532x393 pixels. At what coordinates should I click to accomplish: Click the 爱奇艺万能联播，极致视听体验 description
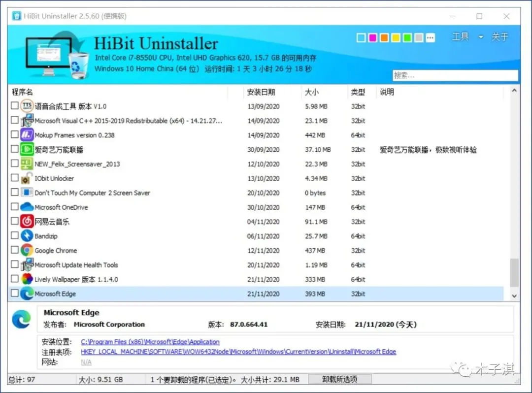(428, 150)
